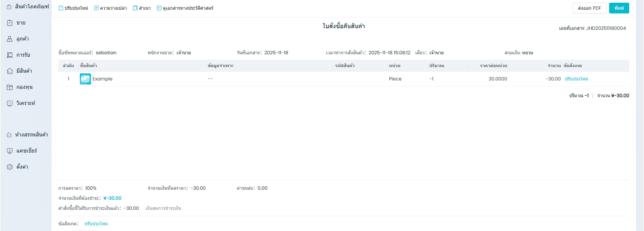Click ปรับปรุงใหม่ link beside ข้อสังเกต at bottom
644x231 pixels.
pos(96,224)
